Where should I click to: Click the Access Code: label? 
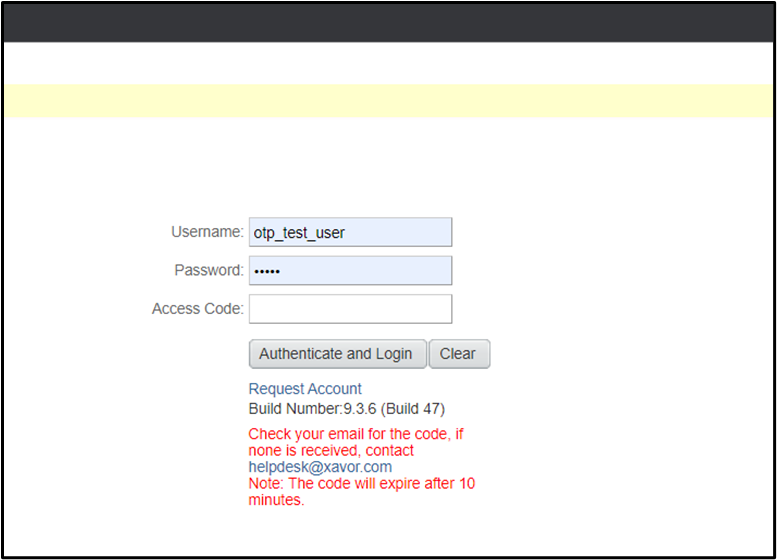point(198,309)
